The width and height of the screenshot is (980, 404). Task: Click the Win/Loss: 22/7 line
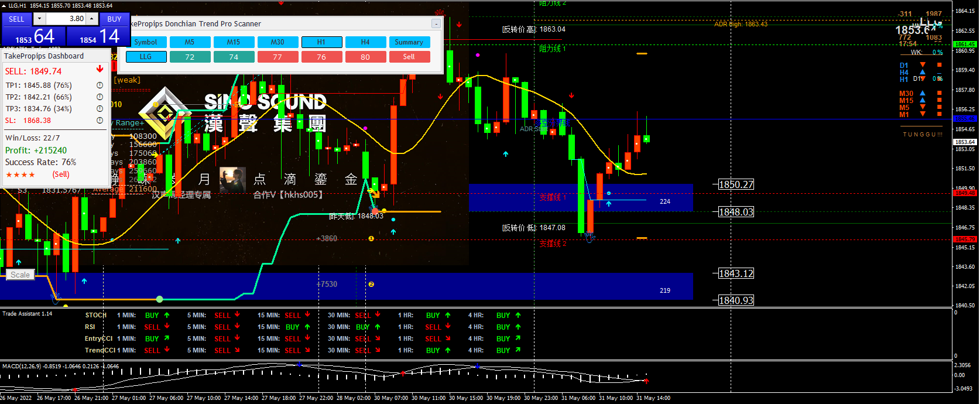pyautogui.click(x=33, y=138)
